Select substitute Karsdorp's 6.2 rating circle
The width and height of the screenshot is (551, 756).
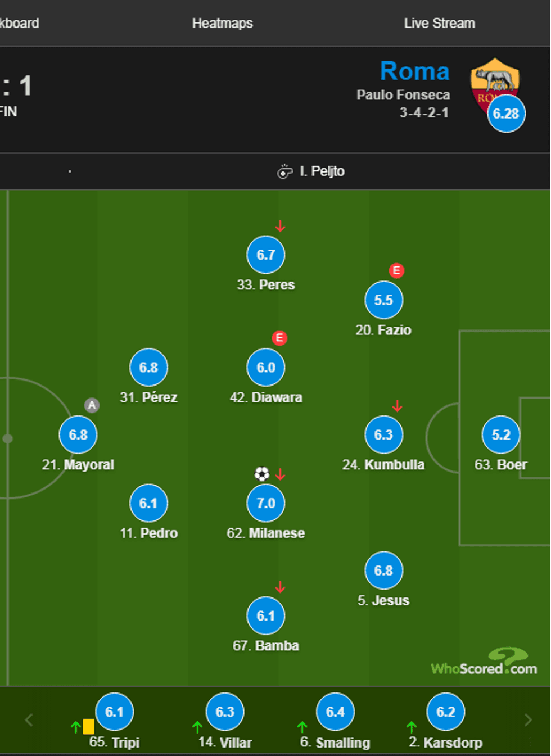pos(446,712)
